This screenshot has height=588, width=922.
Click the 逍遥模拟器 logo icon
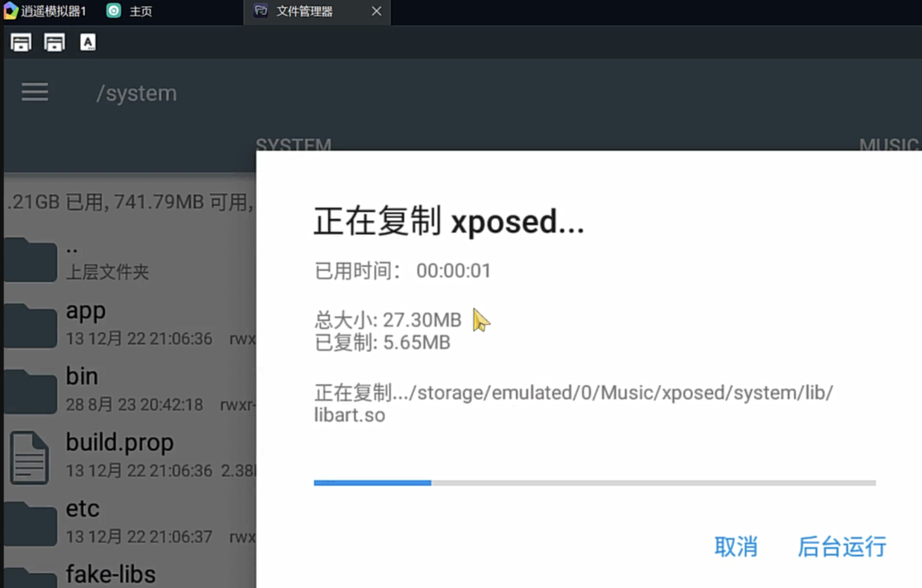[11, 11]
